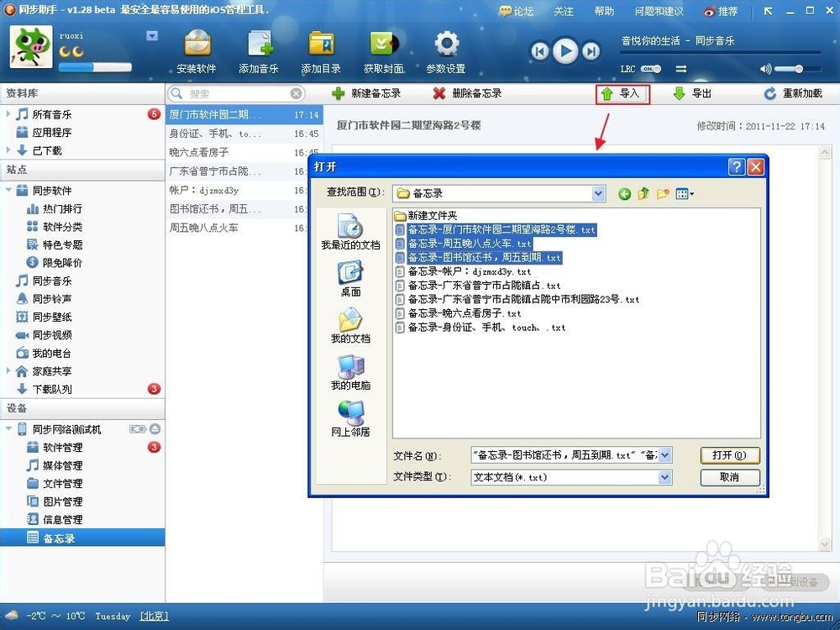Open 限免降价 price drops
This screenshot has width=840, height=630.
click(62, 262)
